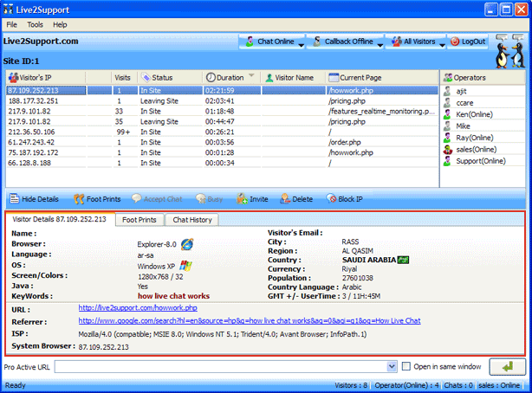Switch to the Chat History tab
The image size is (532, 393).
tap(192, 220)
